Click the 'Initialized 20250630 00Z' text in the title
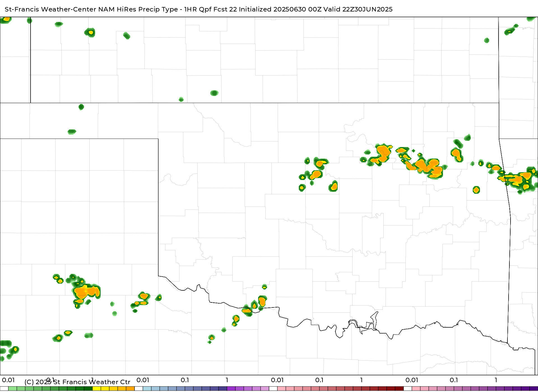This screenshot has width=538, height=392. coord(280,9)
